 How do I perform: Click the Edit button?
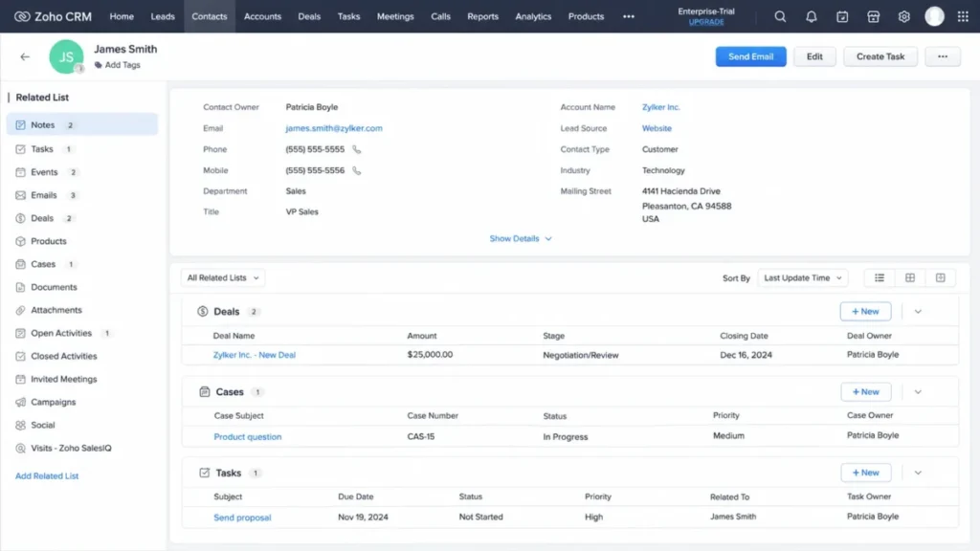point(814,56)
